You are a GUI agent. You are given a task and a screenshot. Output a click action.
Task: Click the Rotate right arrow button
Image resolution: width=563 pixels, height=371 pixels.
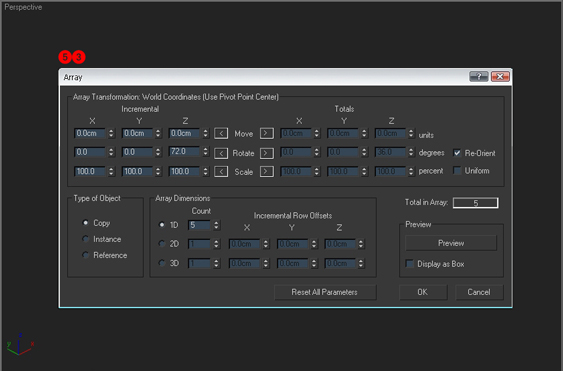(x=266, y=153)
